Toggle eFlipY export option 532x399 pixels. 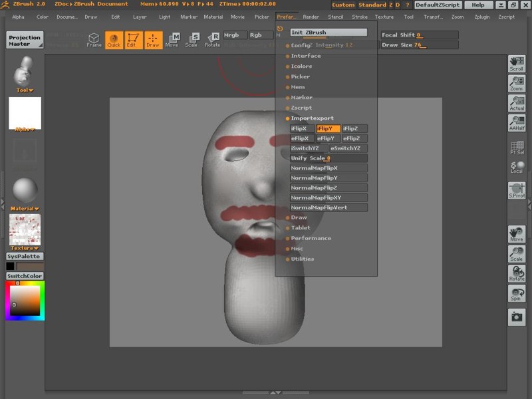[x=328, y=138]
